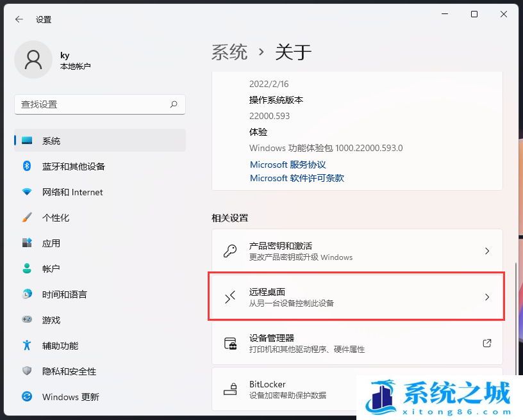Open Windows 更新 page
523x420 pixels.
tap(100, 397)
